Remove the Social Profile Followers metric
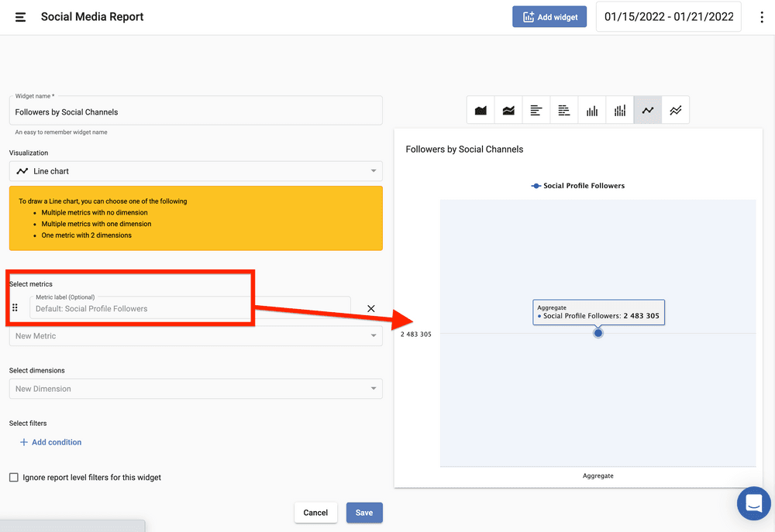The height and width of the screenshot is (532, 775). point(370,308)
